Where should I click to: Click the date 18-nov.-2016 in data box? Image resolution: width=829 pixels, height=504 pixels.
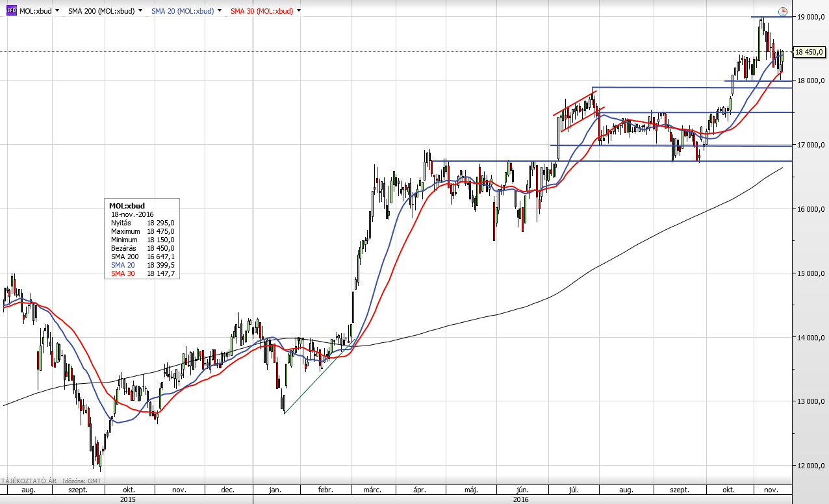click(x=133, y=214)
